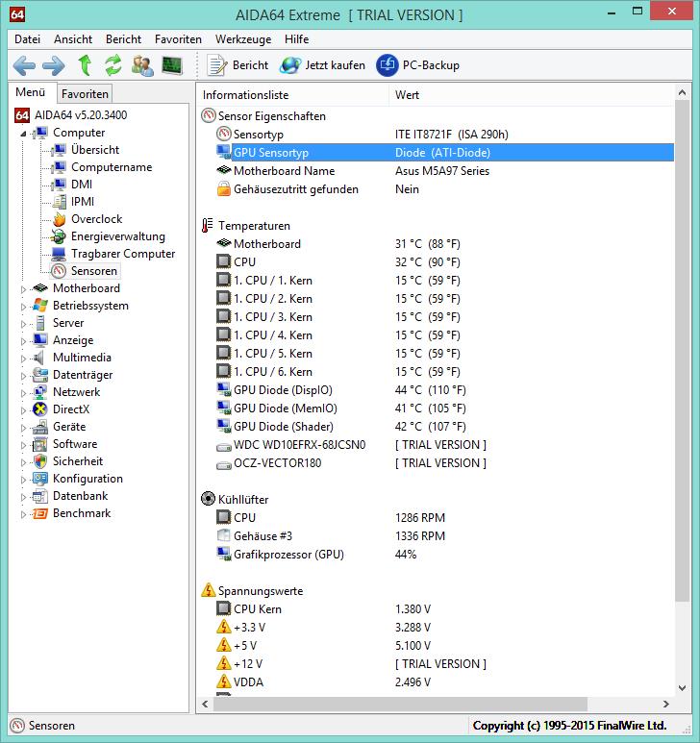This screenshot has height=743, width=700.
Task: Click the vertical scrollbar up arrow
Action: click(x=682, y=93)
